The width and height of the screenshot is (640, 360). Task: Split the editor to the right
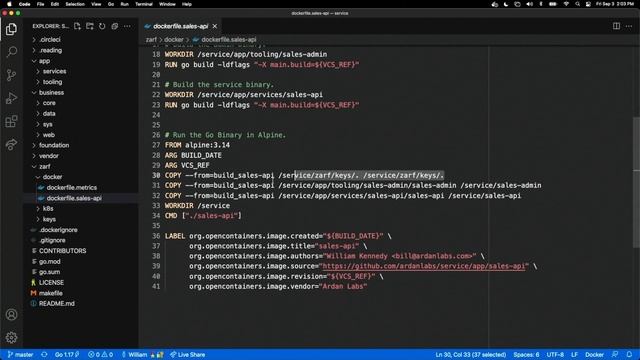[616, 26]
